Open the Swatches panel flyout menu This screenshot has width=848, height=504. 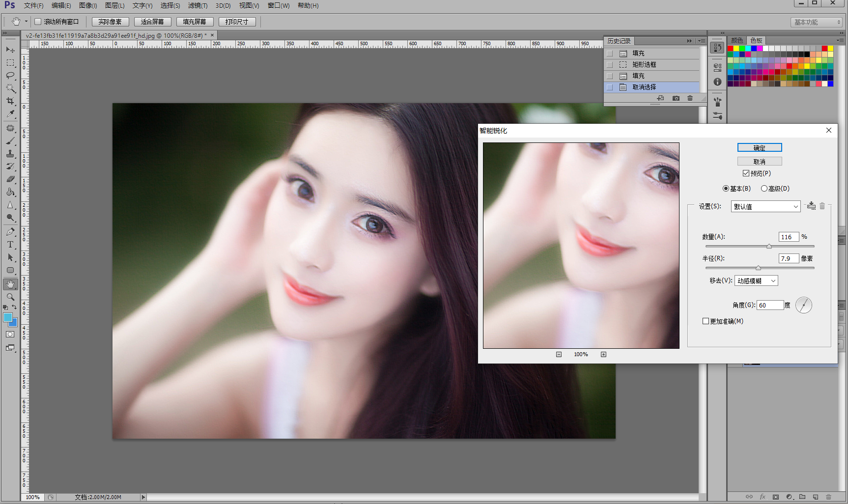[x=840, y=40]
